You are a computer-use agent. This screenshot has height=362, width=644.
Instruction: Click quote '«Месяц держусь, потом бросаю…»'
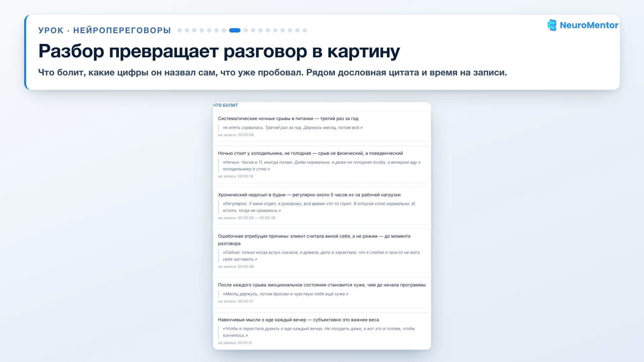click(x=285, y=294)
